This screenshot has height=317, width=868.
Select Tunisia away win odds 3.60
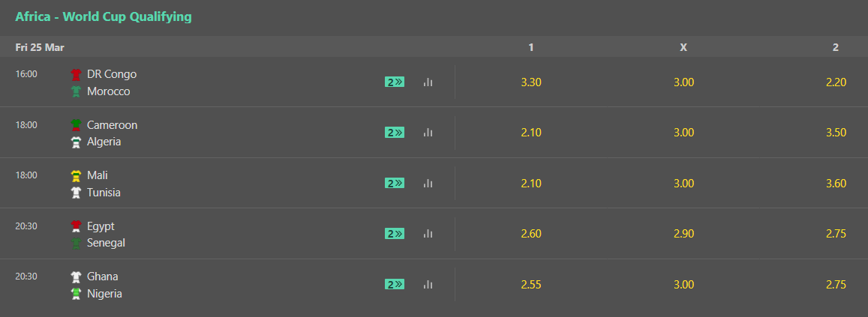tap(836, 183)
